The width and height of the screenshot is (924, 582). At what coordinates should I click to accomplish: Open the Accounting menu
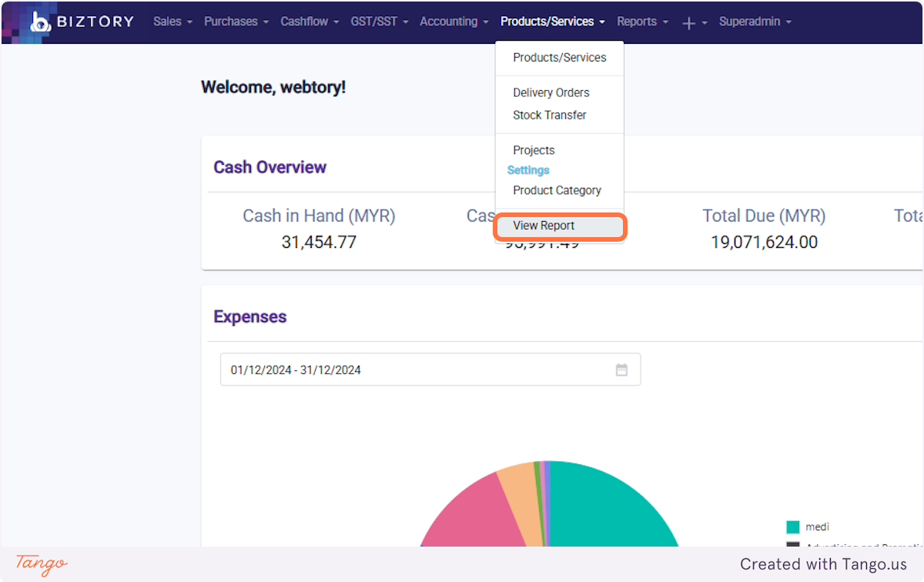click(x=454, y=22)
